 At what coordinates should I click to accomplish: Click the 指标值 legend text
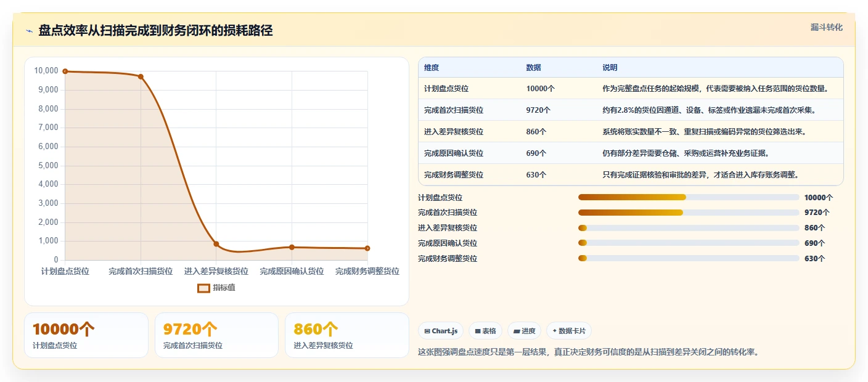pyautogui.click(x=224, y=288)
